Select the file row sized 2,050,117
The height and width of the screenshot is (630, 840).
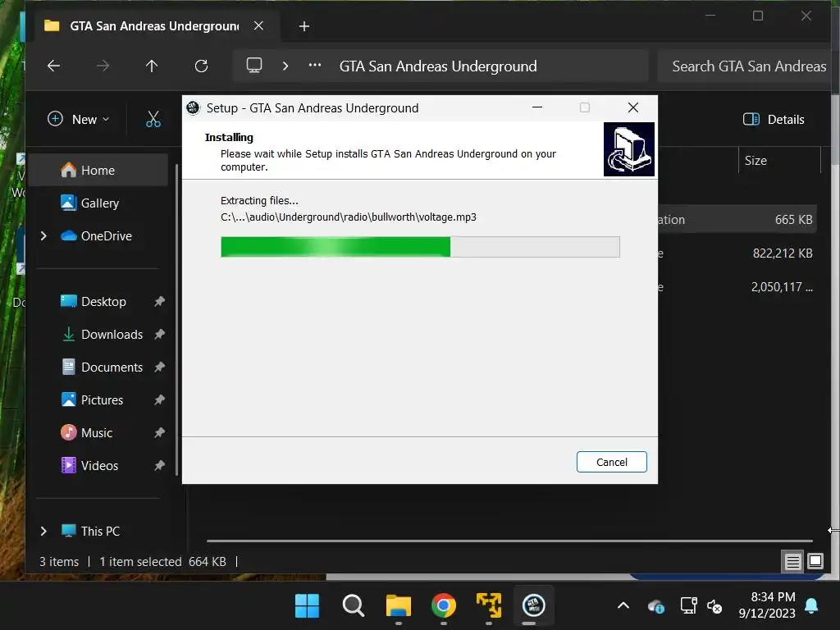click(x=737, y=287)
